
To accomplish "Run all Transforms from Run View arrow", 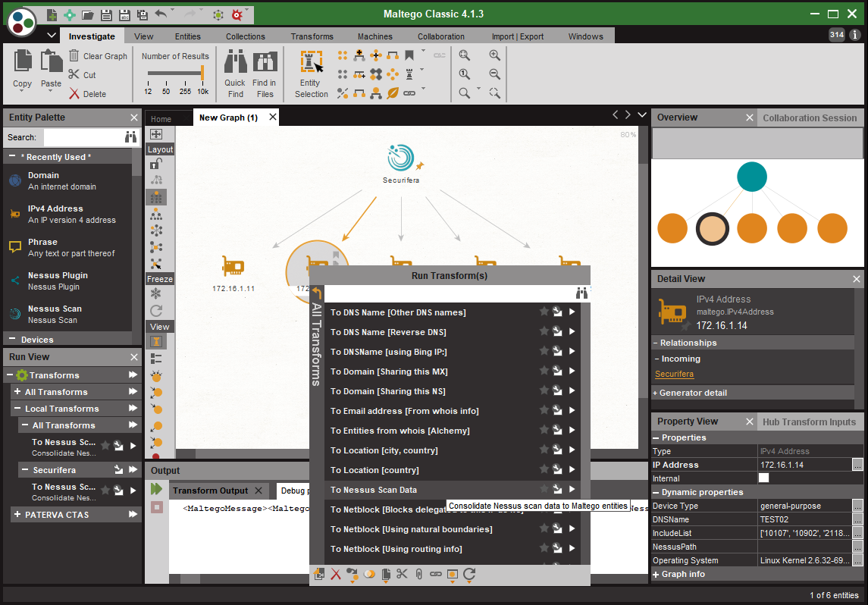I will pos(133,375).
